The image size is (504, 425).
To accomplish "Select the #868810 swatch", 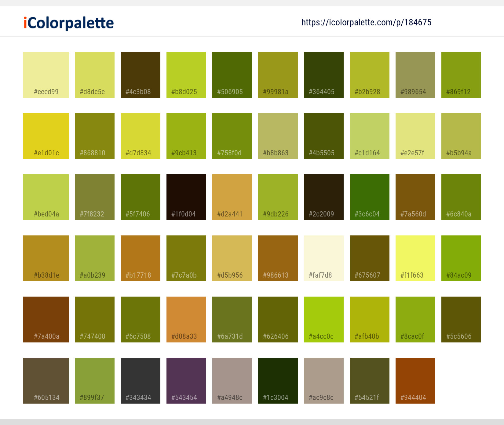I will [x=95, y=136].
